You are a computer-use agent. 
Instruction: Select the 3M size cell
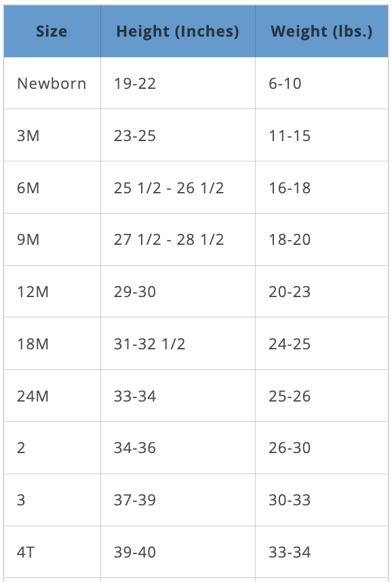(52, 136)
